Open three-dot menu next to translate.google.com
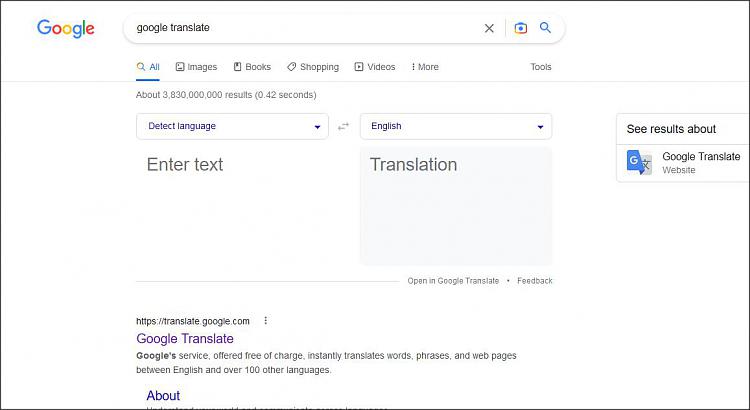The height and width of the screenshot is (410, 750). [265, 321]
